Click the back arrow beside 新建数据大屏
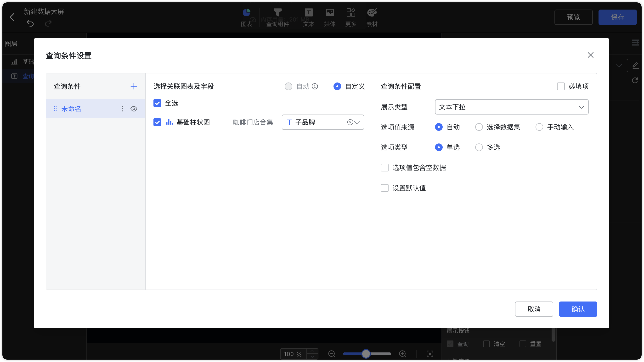The width and height of the screenshot is (644, 362). pyautogui.click(x=12, y=17)
